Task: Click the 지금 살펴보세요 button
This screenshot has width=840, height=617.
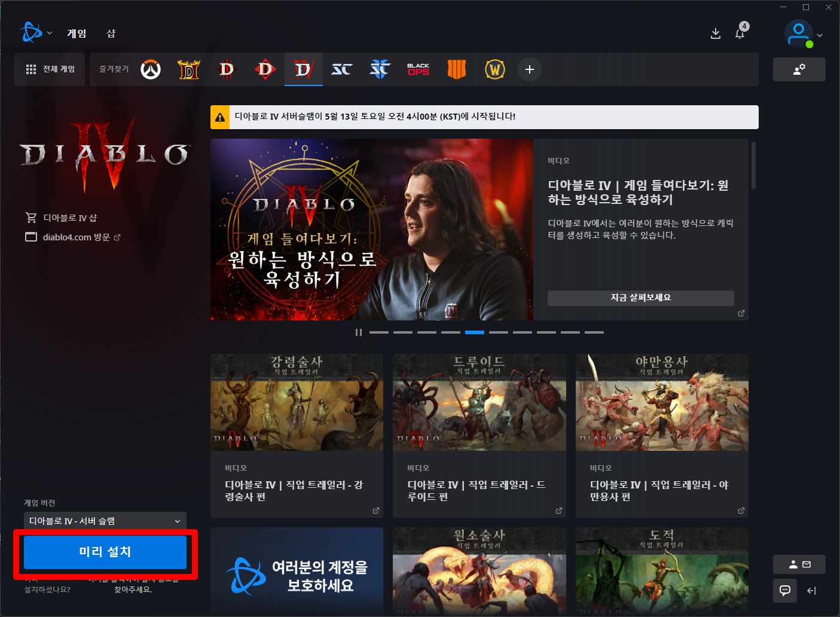Action: point(641,298)
